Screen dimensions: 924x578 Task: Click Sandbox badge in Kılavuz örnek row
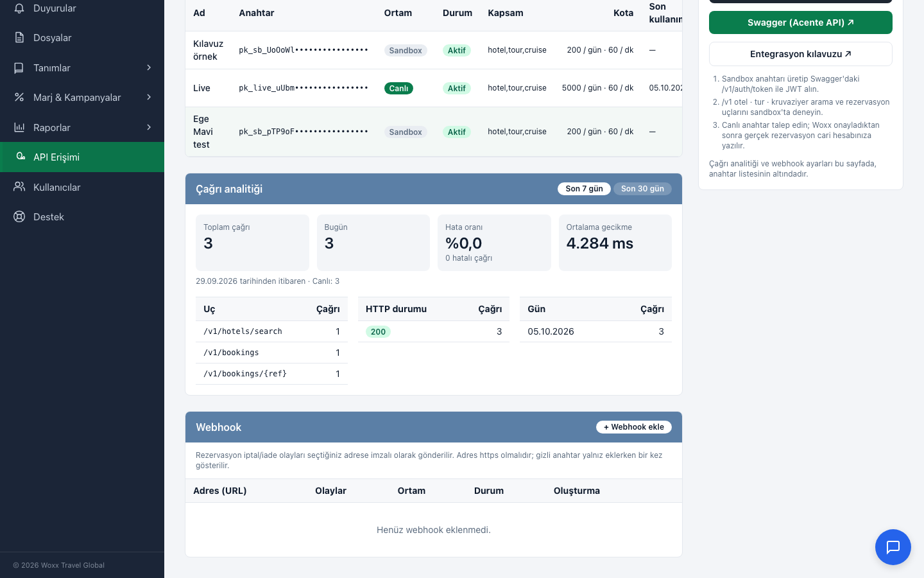coord(406,51)
